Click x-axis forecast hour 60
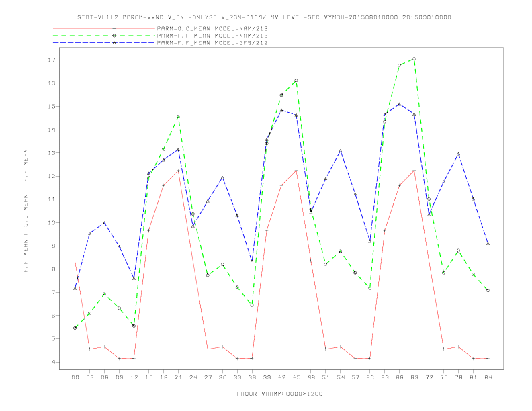 pyautogui.click(x=370, y=377)
